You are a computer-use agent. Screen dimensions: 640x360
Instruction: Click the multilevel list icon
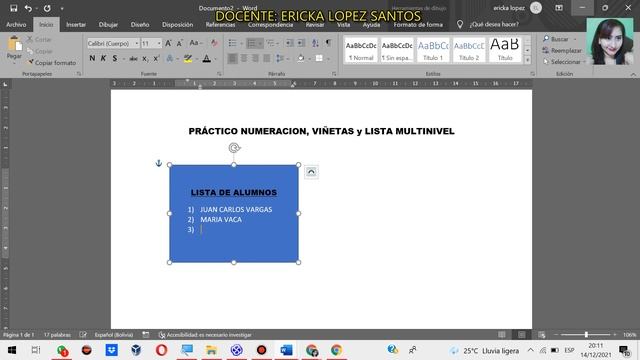click(270, 43)
